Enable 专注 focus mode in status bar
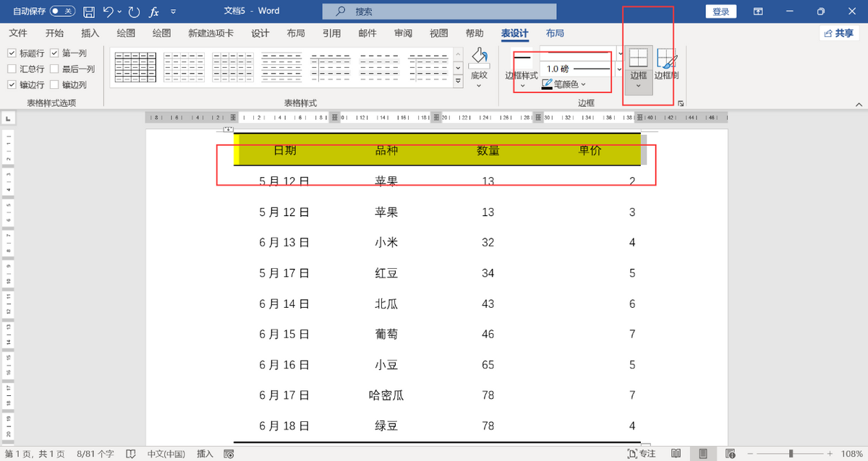Screen dimensions: 868x461 [641, 454]
